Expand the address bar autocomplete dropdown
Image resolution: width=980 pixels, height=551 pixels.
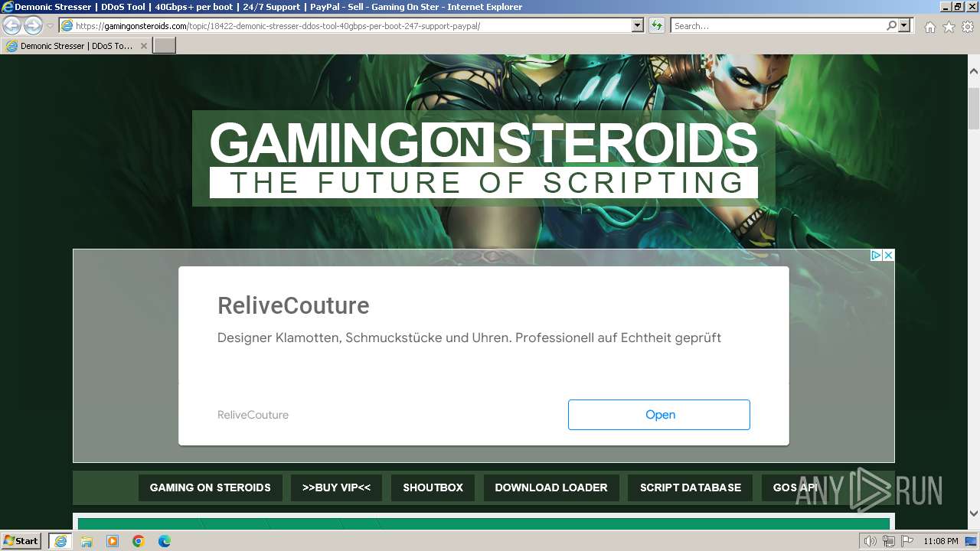pos(638,26)
